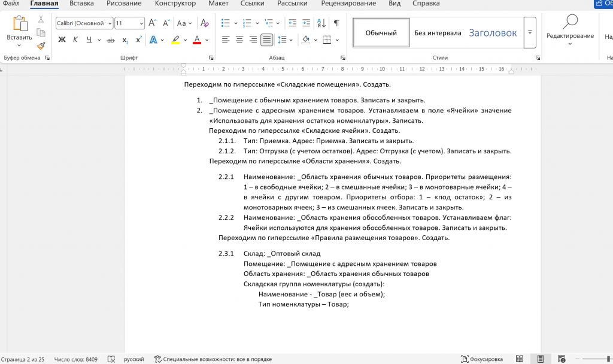Click line spacing icon
Image resolution: width=613 pixels, height=364 pixels.
[283, 40]
